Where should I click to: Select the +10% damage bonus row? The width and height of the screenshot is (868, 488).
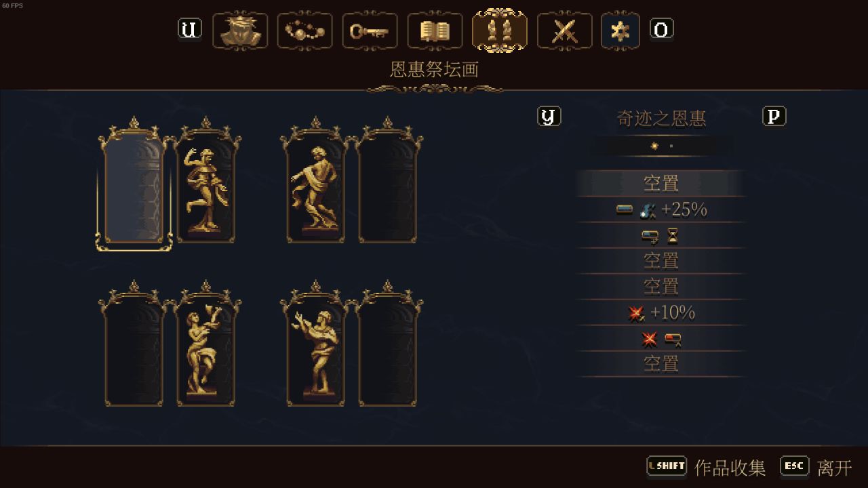pos(661,312)
